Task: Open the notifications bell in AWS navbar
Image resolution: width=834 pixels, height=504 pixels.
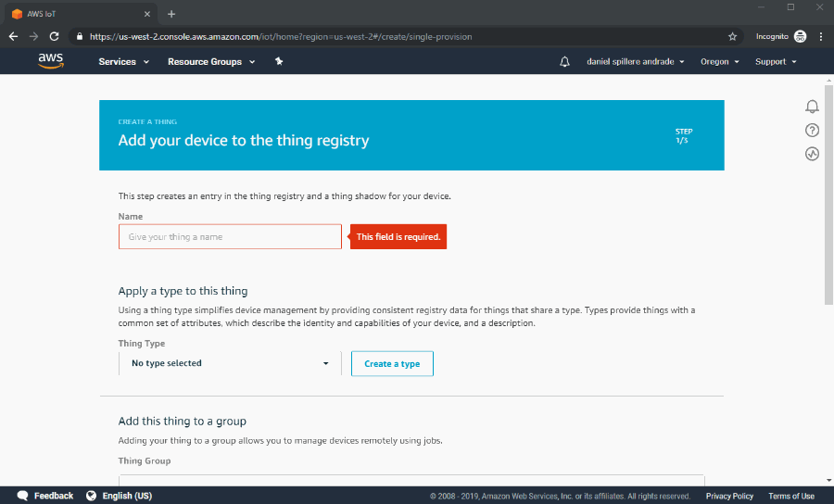Action: tap(565, 62)
